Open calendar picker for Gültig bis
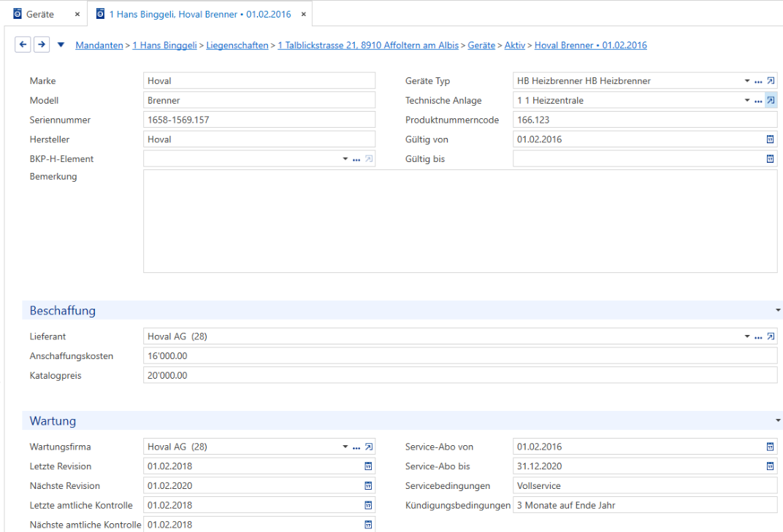This screenshot has height=532, width=783. tap(770, 158)
